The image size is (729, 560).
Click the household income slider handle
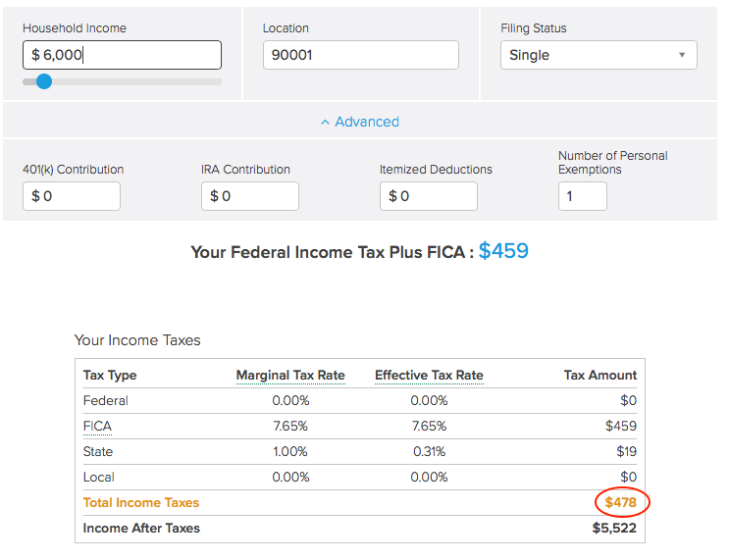point(44,81)
